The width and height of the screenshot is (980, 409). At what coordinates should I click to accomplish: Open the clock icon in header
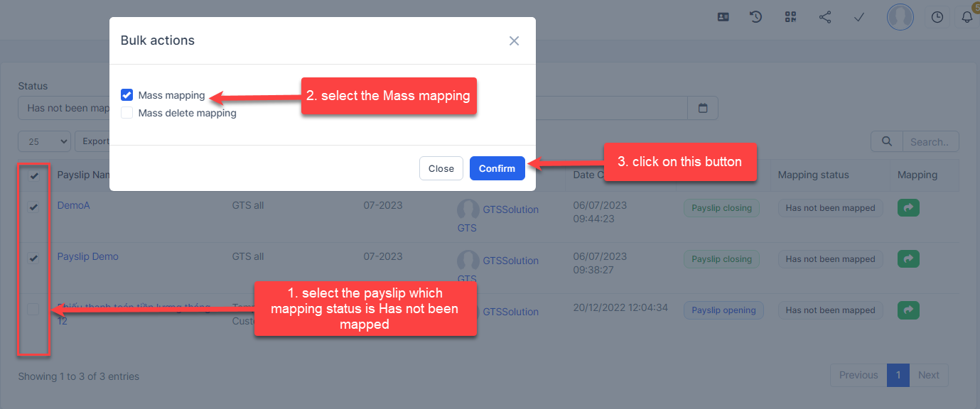click(937, 17)
